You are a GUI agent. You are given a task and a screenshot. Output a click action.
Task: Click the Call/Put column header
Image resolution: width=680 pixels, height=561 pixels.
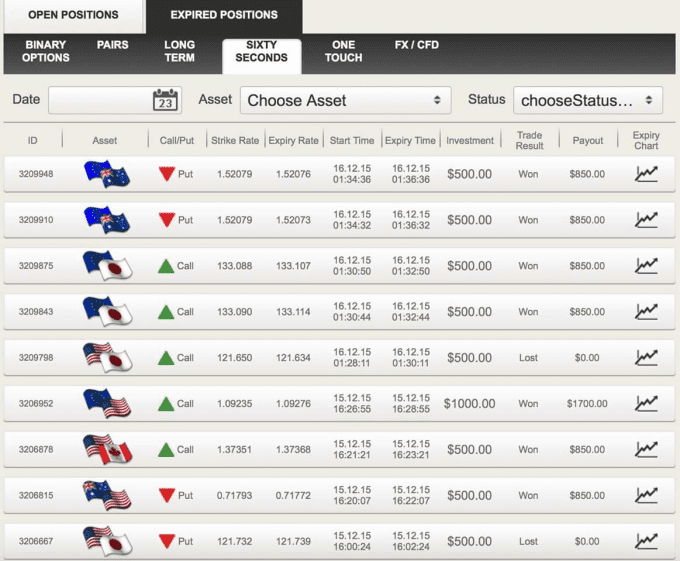[x=177, y=140]
